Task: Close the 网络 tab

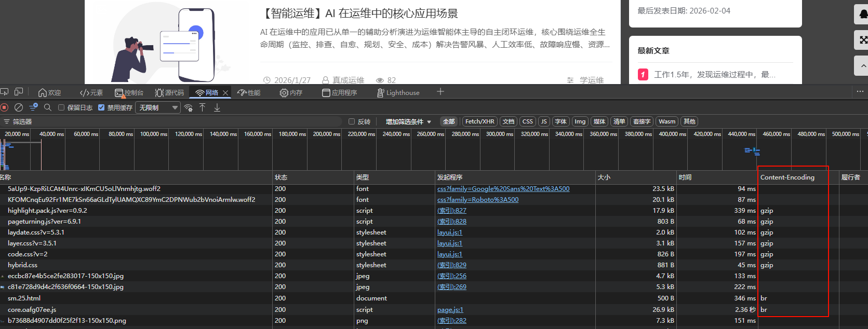Action: 225,93
